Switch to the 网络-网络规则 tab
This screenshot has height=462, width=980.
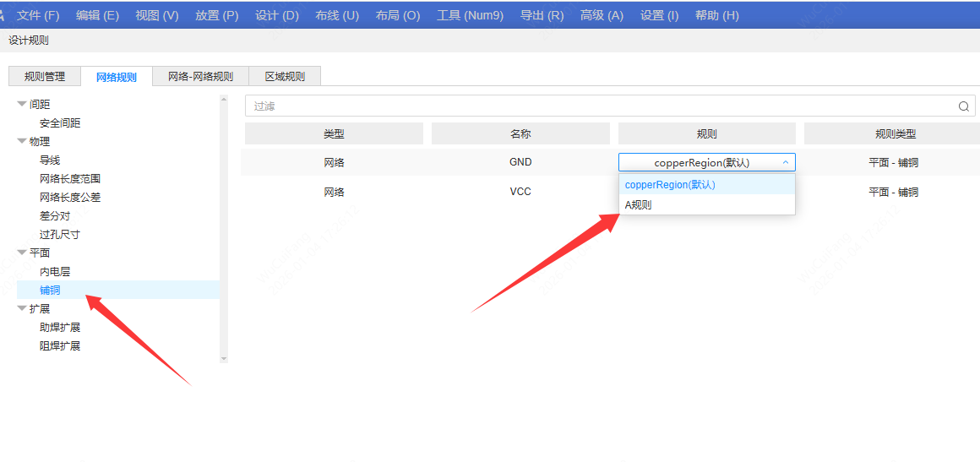(200, 77)
